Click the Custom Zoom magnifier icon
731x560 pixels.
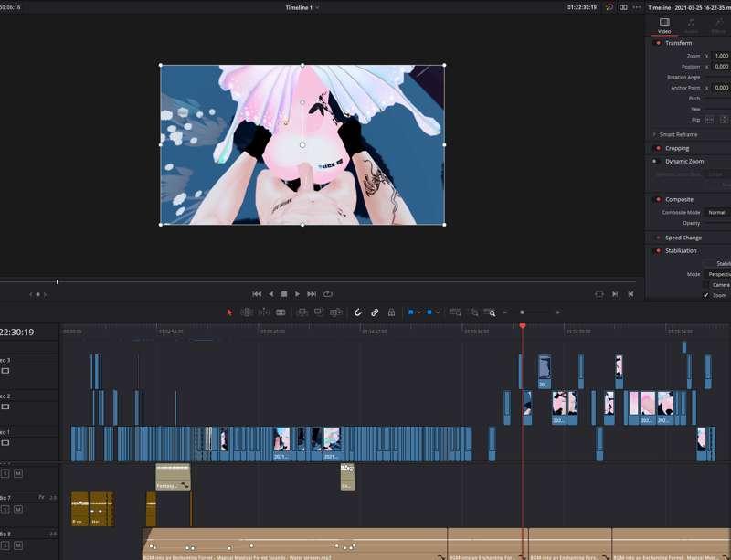tap(490, 312)
